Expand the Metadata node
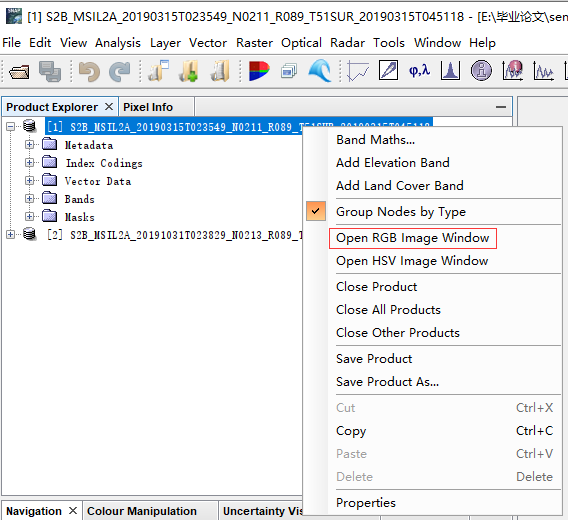 (30, 145)
